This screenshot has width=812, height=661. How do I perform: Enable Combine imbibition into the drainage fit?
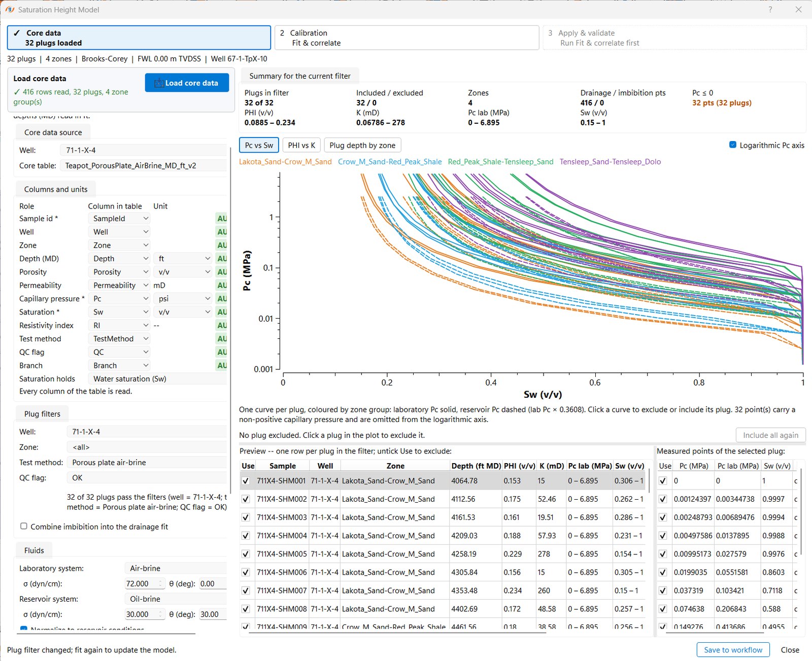pos(24,527)
